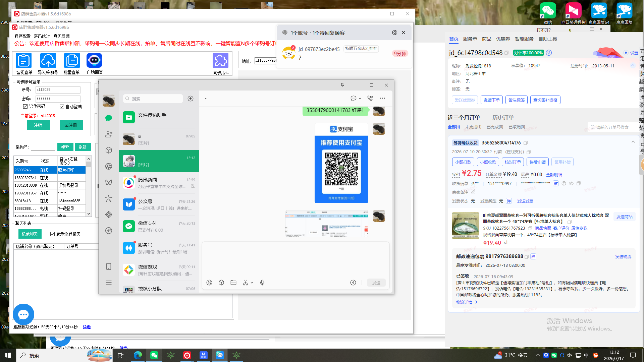The image size is (644, 362).
Task: Uncheck 展示全局聊天 checkbox
Action: pyautogui.click(x=52, y=234)
